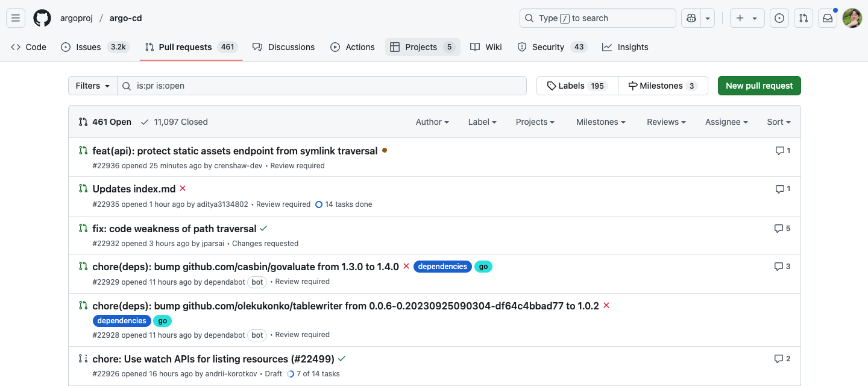Open the Security tab

[552, 47]
